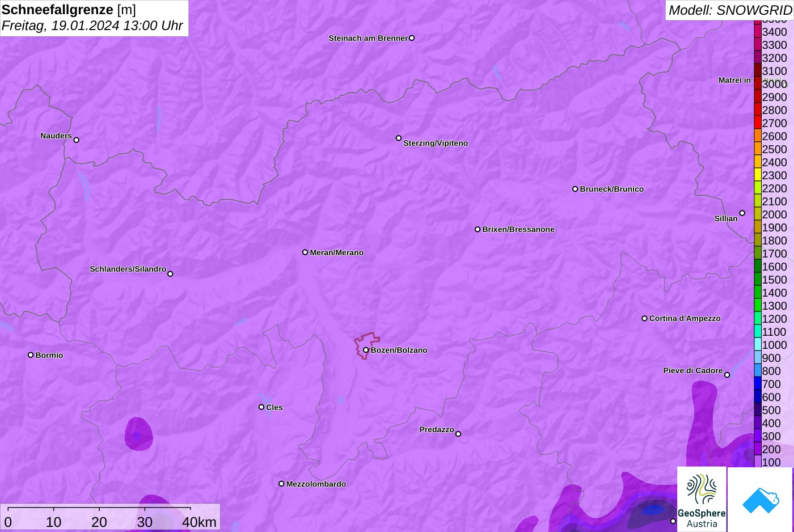This screenshot has height=532, width=794.
Task: Click the Pieve di Cadore marker dot
Action: click(x=727, y=375)
